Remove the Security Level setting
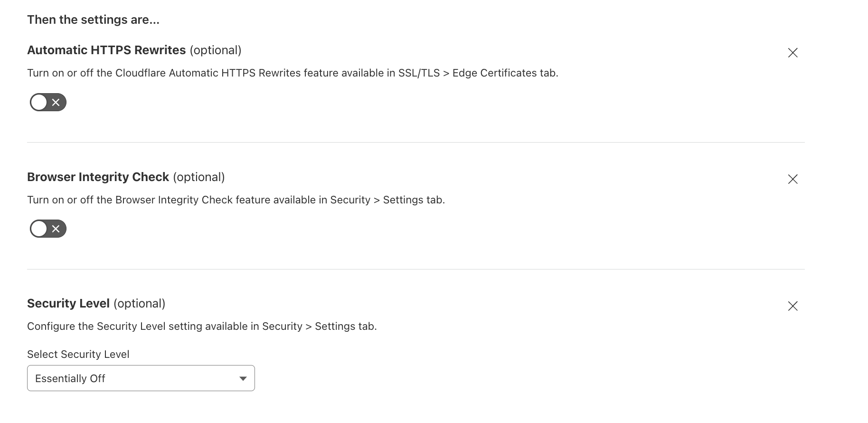This screenshot has height=423, width=868. (793, 306)
